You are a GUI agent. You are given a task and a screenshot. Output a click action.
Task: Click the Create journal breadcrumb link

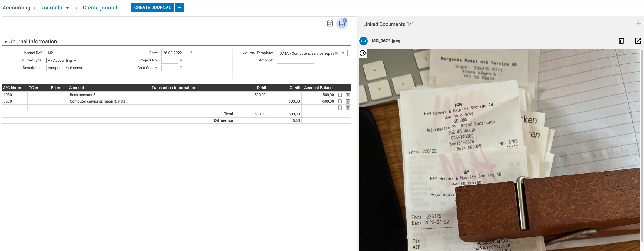coord(100,8)
